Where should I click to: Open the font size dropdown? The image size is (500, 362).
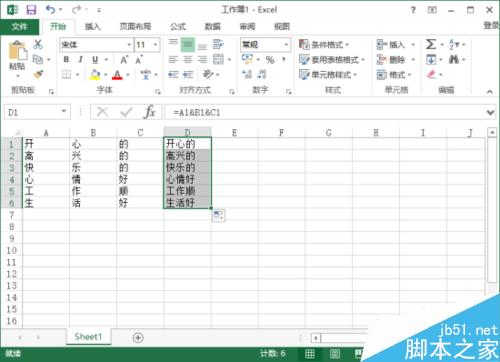(155, 45)
